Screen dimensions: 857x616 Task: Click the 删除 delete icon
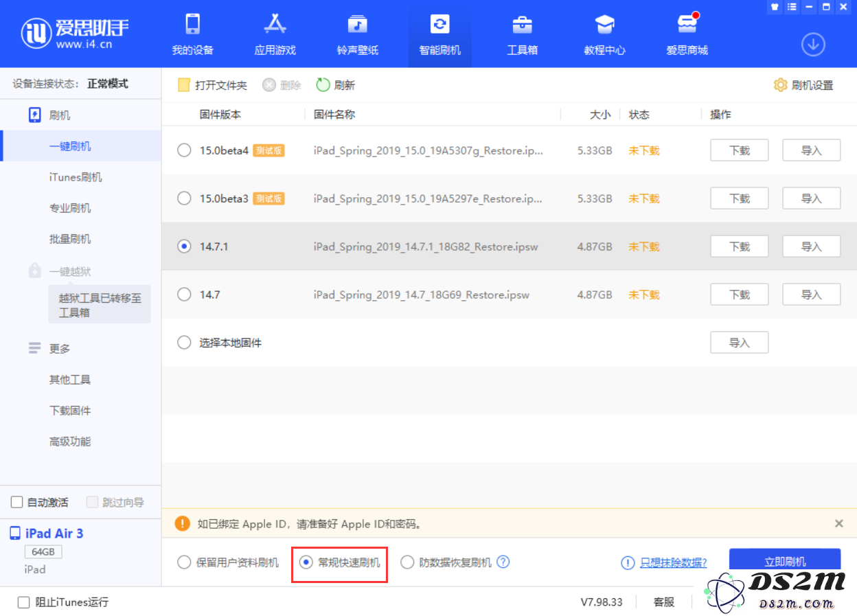pos(269,85)
